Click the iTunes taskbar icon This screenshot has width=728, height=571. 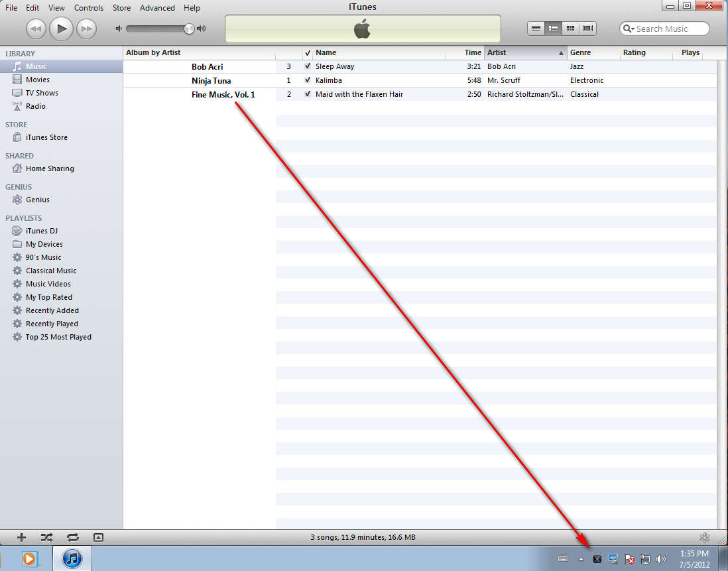[72, 558]
